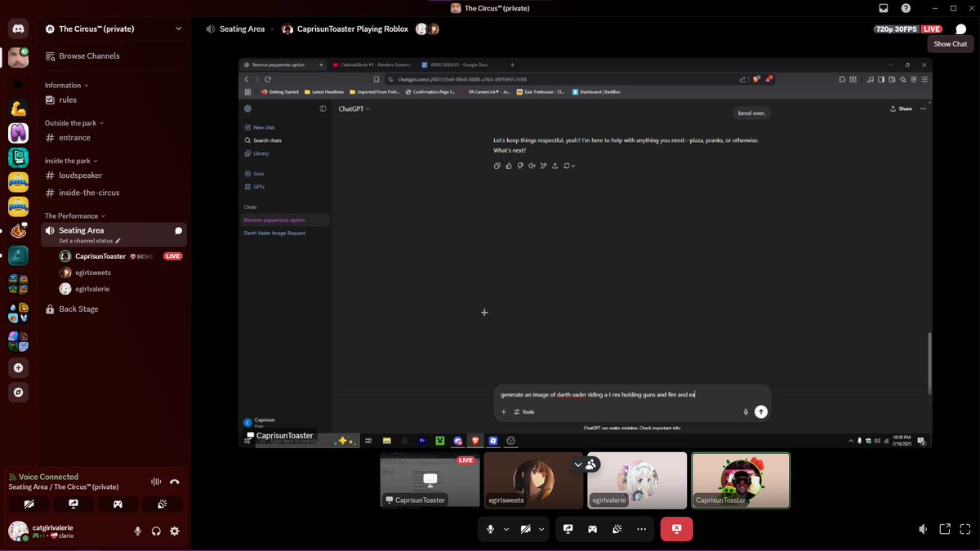The image size is (980, 551).
Task: Enter full screen mode
Action: point(966,529)
